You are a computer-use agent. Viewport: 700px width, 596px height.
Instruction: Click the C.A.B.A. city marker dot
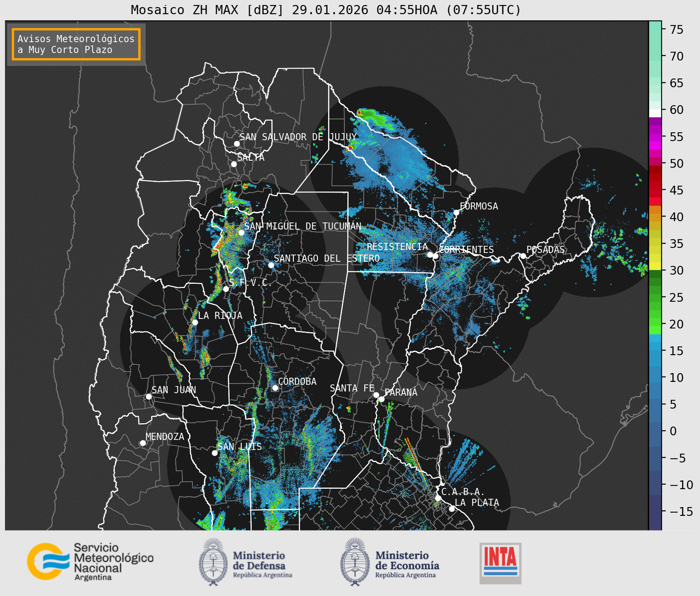click(438, 498)
